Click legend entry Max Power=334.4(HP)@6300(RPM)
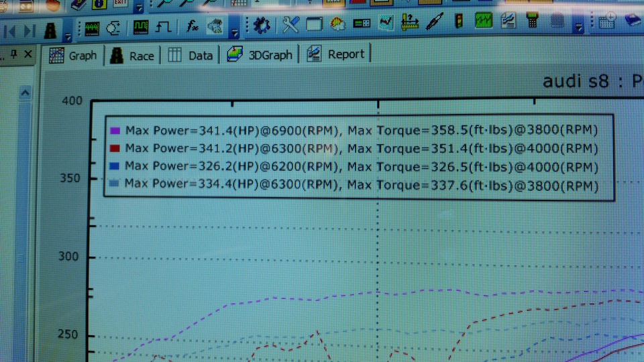 click(x=231, y=184)
